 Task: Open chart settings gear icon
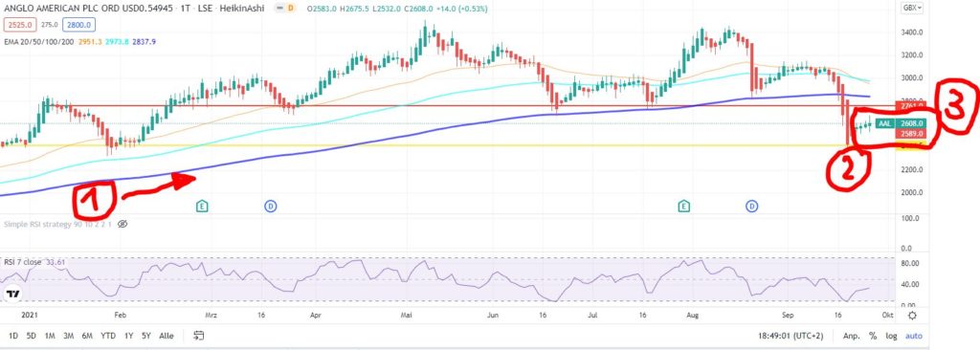[x=913, y=315]
